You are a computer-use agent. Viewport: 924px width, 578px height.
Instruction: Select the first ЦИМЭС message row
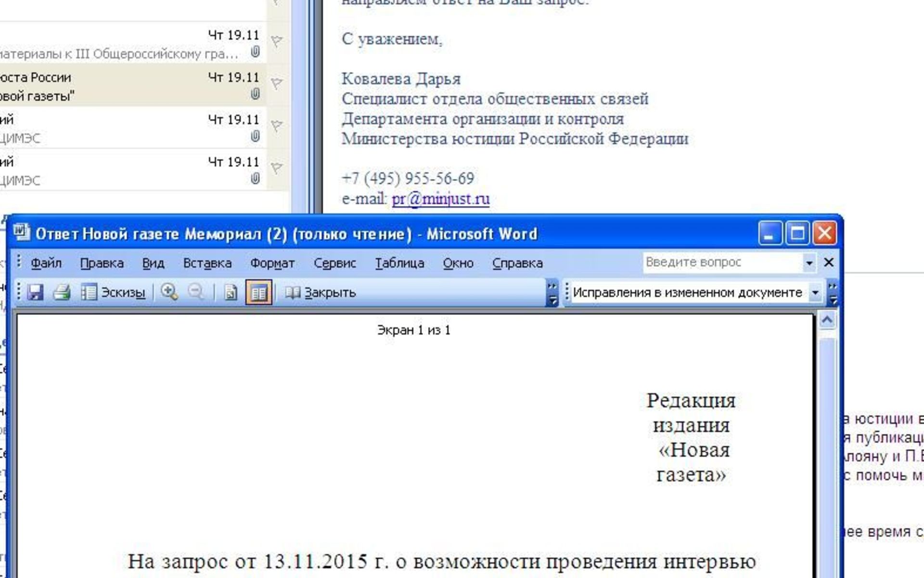click(132, 128)
